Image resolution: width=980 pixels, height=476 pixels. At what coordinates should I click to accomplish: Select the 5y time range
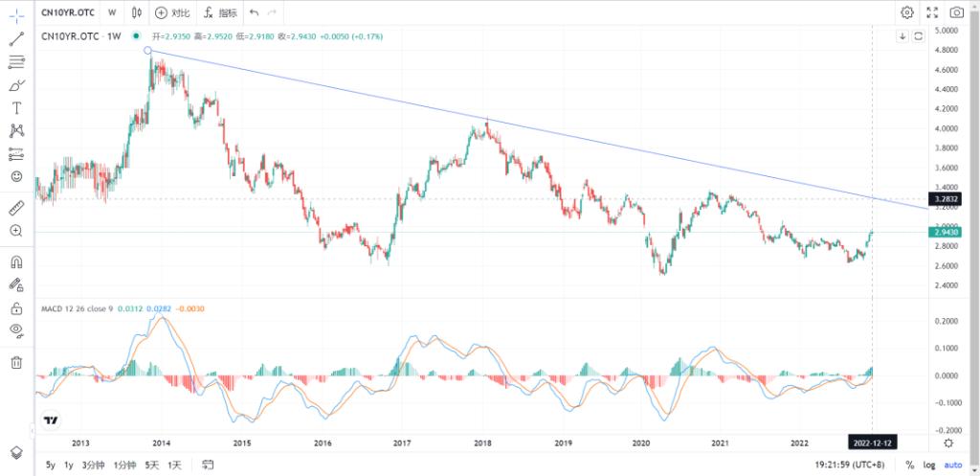(x=50, y=465)
